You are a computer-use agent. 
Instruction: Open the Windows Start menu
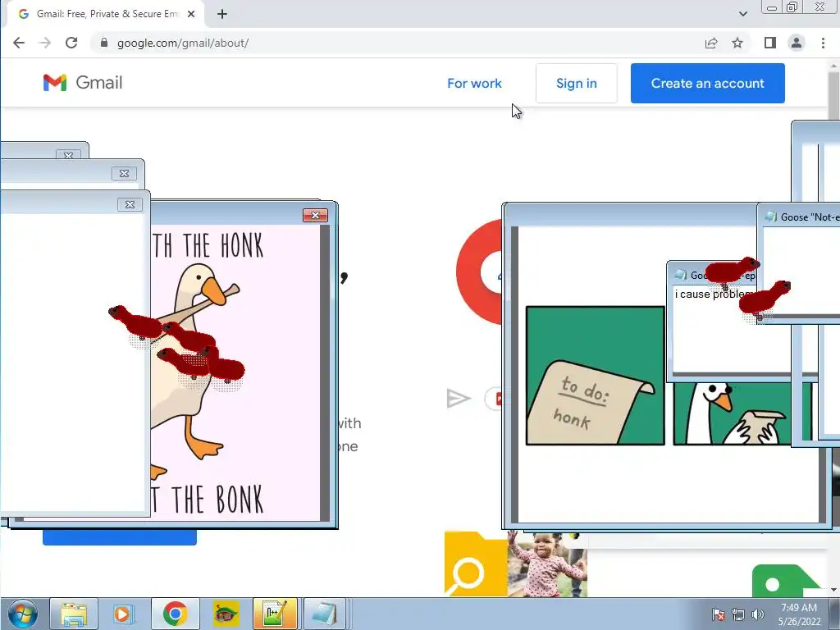coord(22,614)
